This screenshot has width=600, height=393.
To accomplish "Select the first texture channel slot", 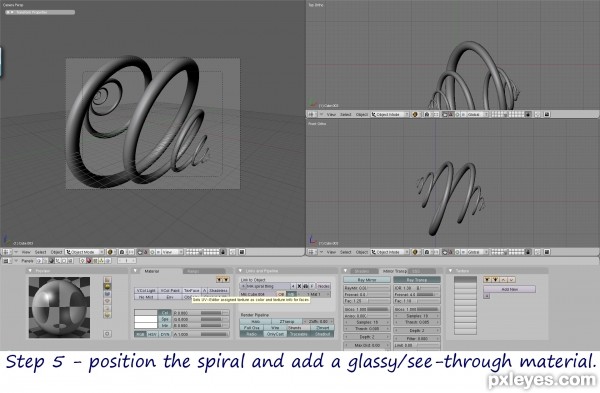I will tap(465, 280).
